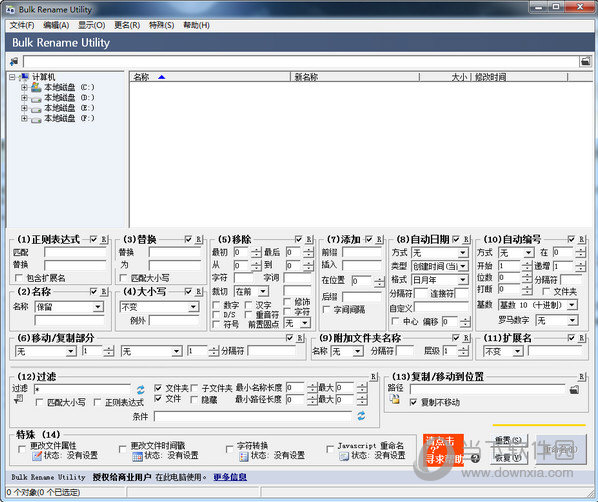Click the R reset icon for (2)名称

tap(104, 292)
